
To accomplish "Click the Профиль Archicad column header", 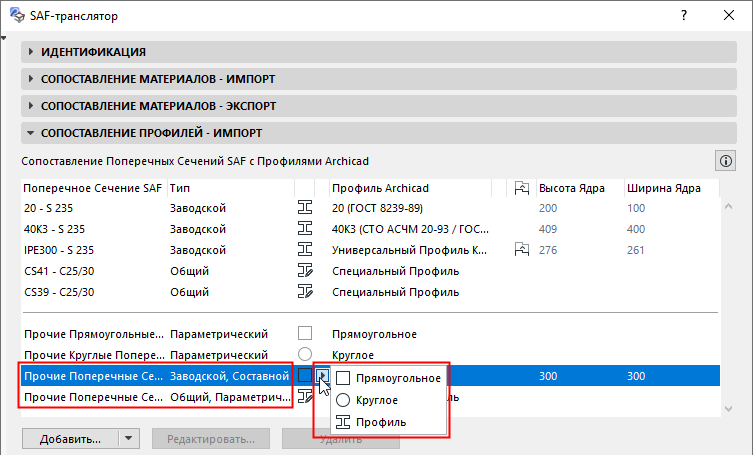I will click(x=411, y=188).
